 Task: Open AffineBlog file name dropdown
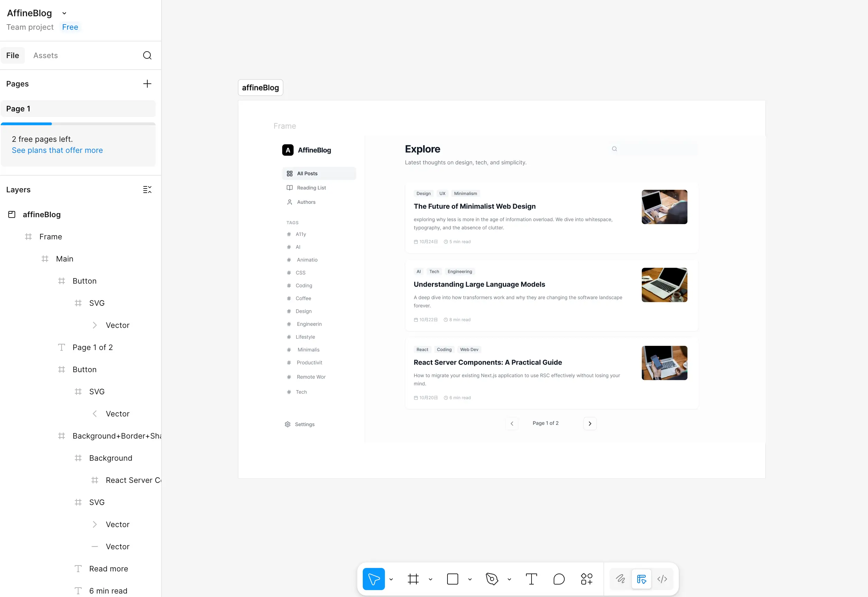[64, 13]
